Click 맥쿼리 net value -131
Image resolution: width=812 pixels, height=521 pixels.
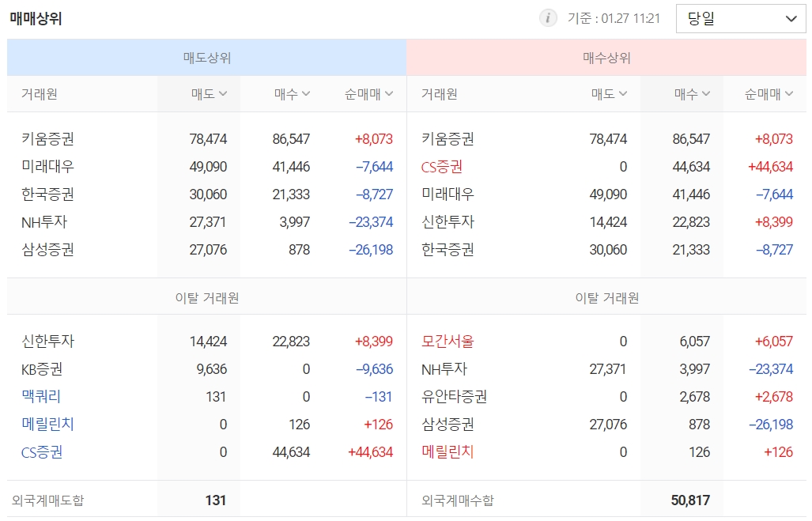379,397
